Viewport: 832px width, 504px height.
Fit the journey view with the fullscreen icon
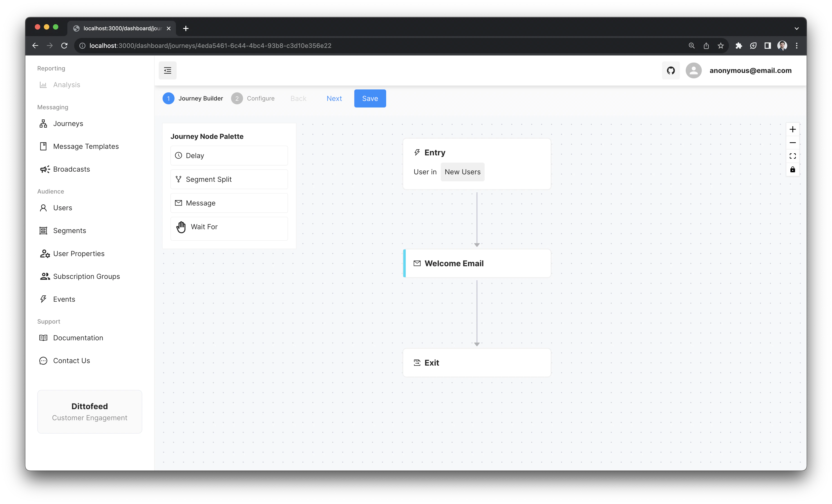pos(792,156)
